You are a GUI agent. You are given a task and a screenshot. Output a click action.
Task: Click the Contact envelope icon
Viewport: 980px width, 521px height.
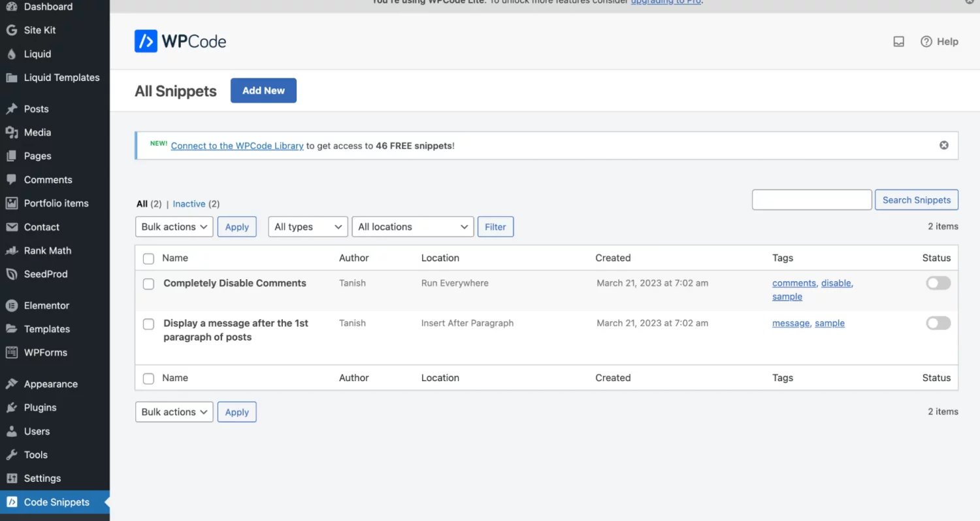tap(11, 227)
